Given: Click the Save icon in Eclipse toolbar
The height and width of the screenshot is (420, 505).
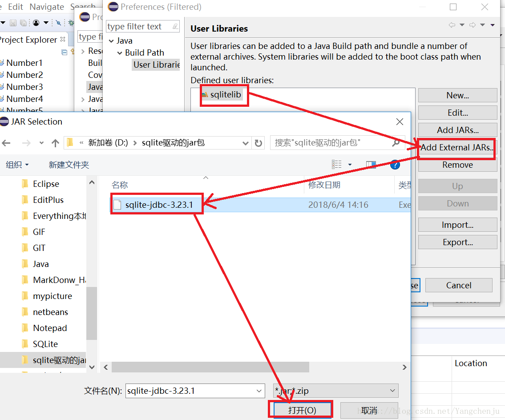Looking at the screenshot, I should (x=13, y=23).
